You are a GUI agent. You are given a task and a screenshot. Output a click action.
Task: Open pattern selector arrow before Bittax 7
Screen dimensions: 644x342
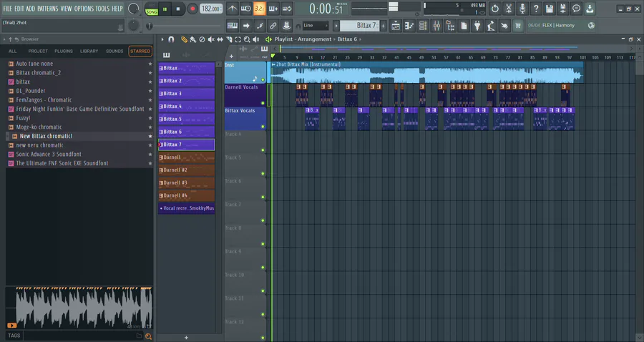click(x=336, y=26)
